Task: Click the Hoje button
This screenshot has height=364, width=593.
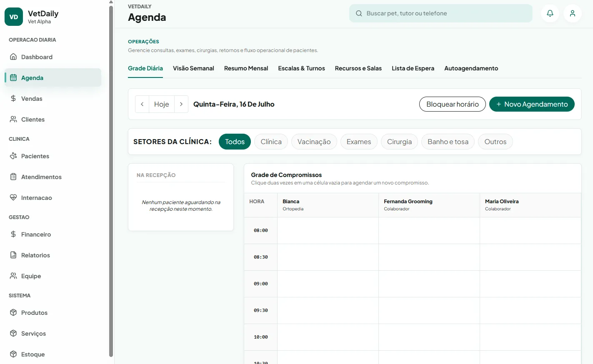Action: click(x=162, y=104)
